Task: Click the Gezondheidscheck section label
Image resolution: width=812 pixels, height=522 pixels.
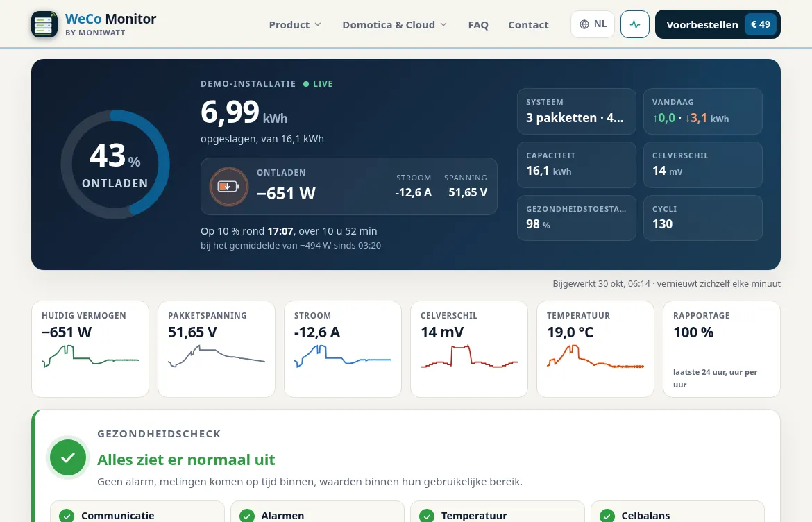Action: click(159, 434)
